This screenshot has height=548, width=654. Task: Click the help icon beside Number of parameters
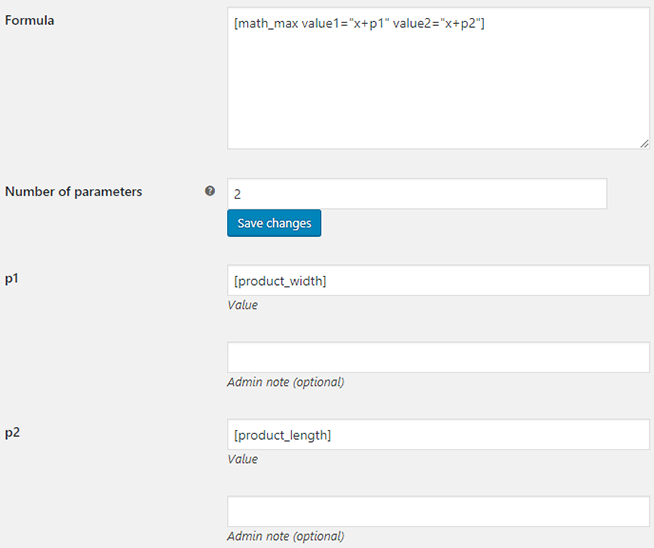210,191
